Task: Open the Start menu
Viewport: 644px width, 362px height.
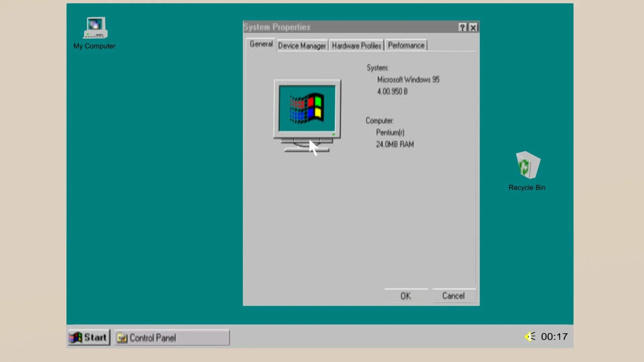Action: [x=89, y=337]
